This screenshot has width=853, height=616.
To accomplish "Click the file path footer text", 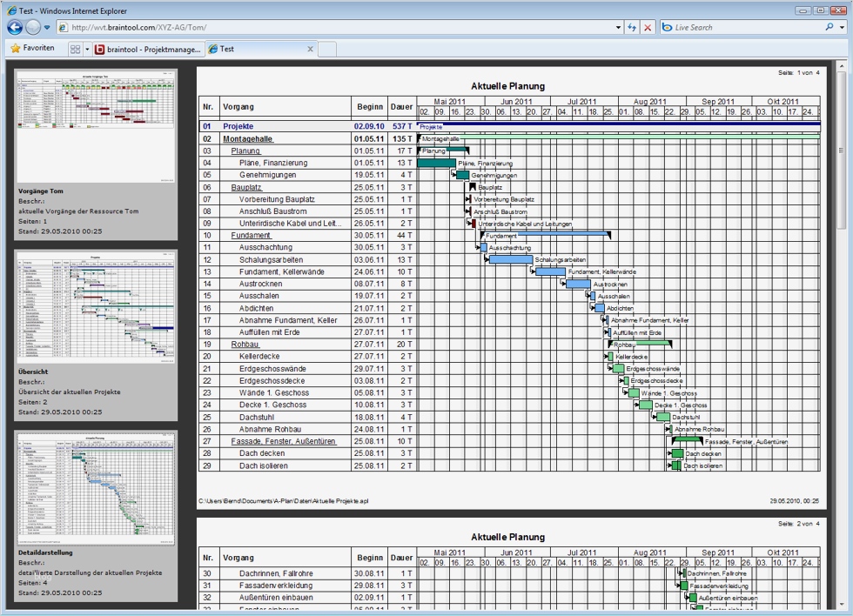I will click(x=284, y=501).
